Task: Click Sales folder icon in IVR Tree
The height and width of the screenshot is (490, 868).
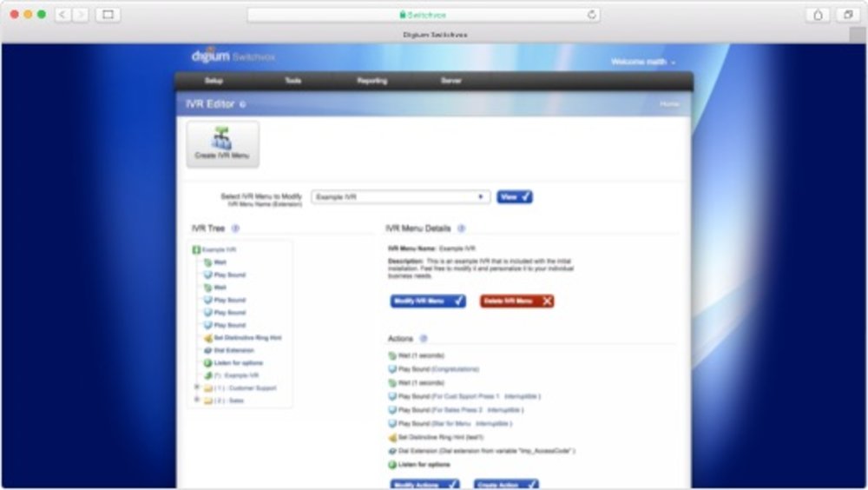Action: [208, 401]
